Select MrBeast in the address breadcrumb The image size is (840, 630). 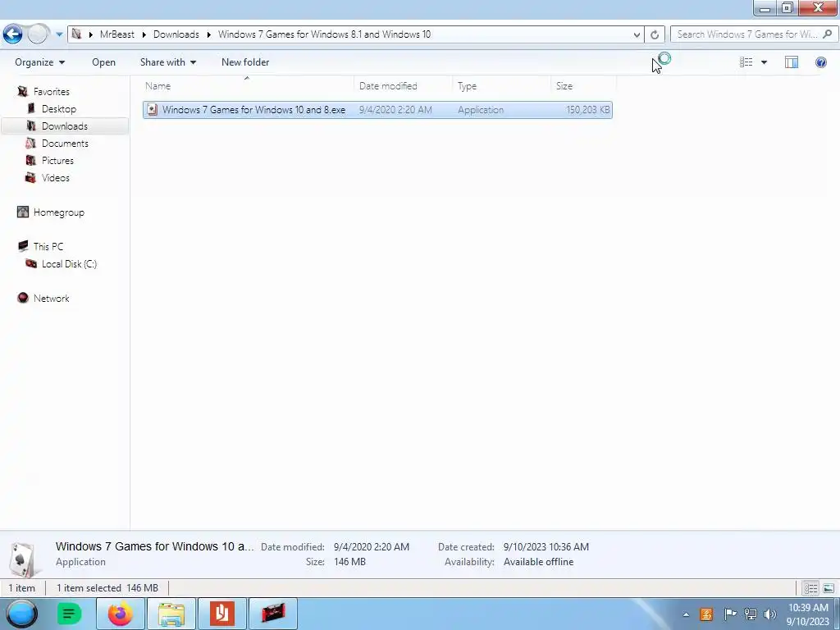(116, 34)
